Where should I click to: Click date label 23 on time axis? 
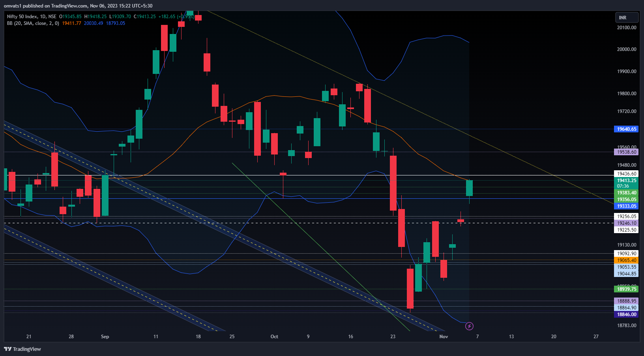click(393, 337)
